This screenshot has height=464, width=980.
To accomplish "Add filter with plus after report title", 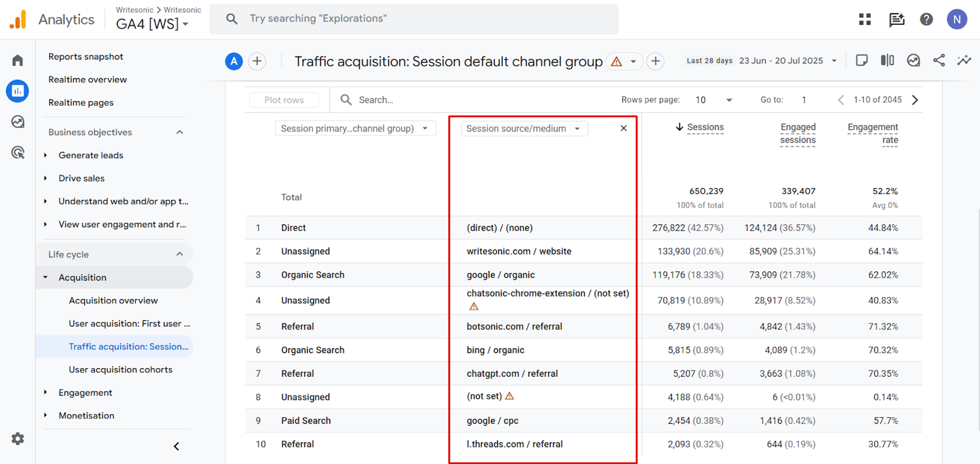I will [x=655, y=62].
